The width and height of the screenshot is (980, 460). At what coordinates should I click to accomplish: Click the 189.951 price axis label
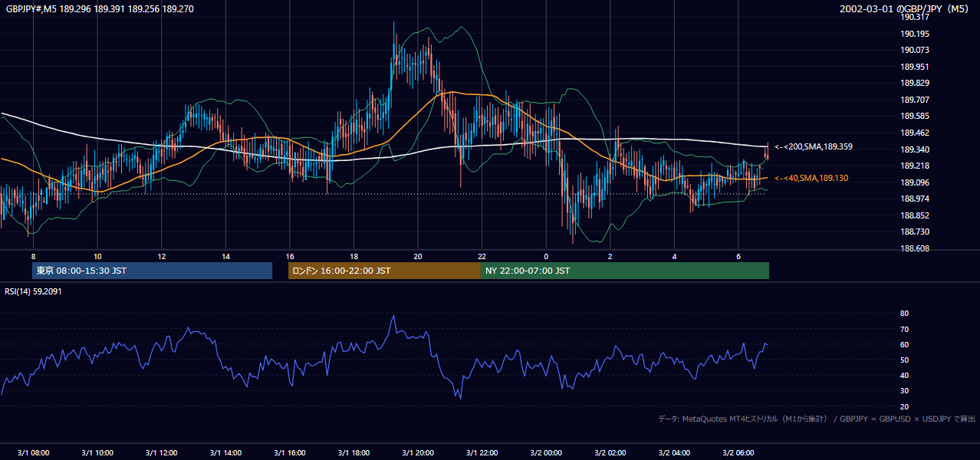pos(915,67)
